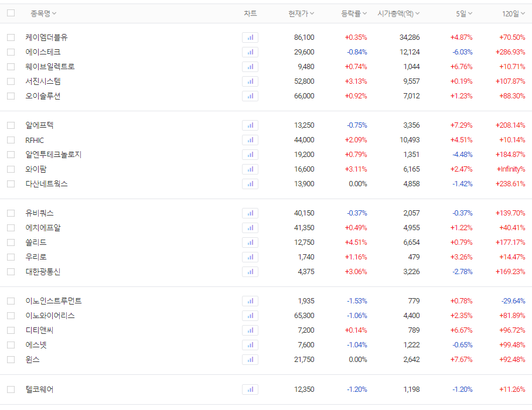Open chart icon for 웨이브일렉트로
Image resolution: width=532 pixels, height=410 pixels.
point(250,66)
